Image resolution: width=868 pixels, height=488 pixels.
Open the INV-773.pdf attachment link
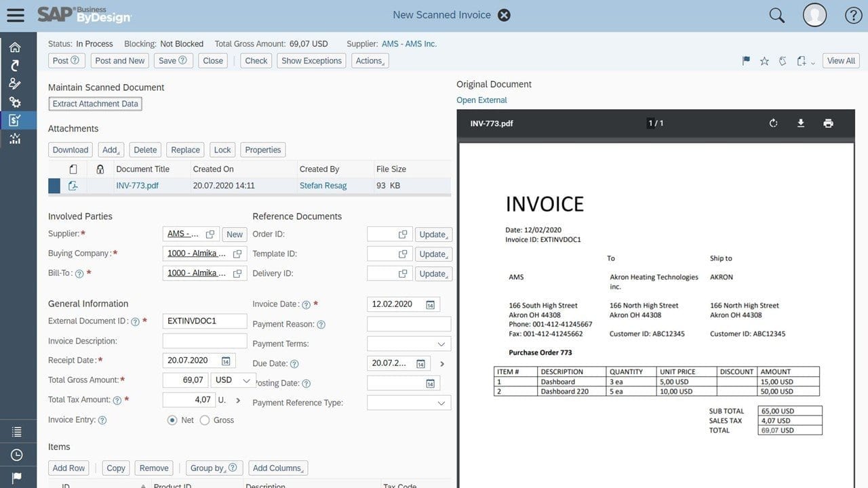click(x=137, y=185)
